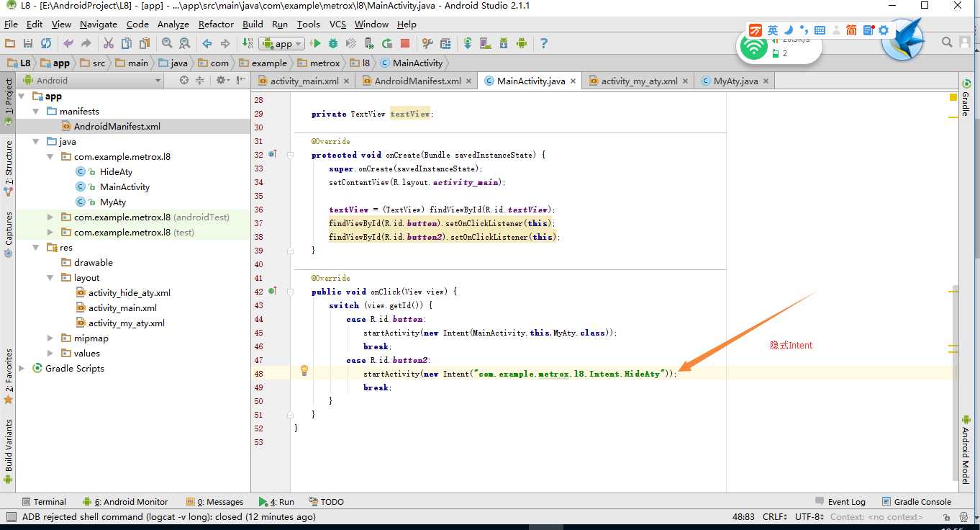Click the Redo arrow icon

tap(86, 43)
